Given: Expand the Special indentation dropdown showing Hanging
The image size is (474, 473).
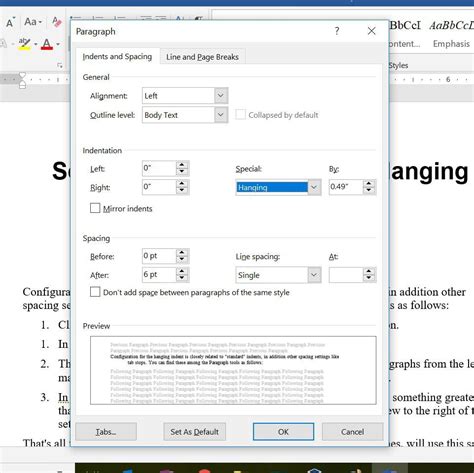Looking at the screenshot, I should (314, 187).
